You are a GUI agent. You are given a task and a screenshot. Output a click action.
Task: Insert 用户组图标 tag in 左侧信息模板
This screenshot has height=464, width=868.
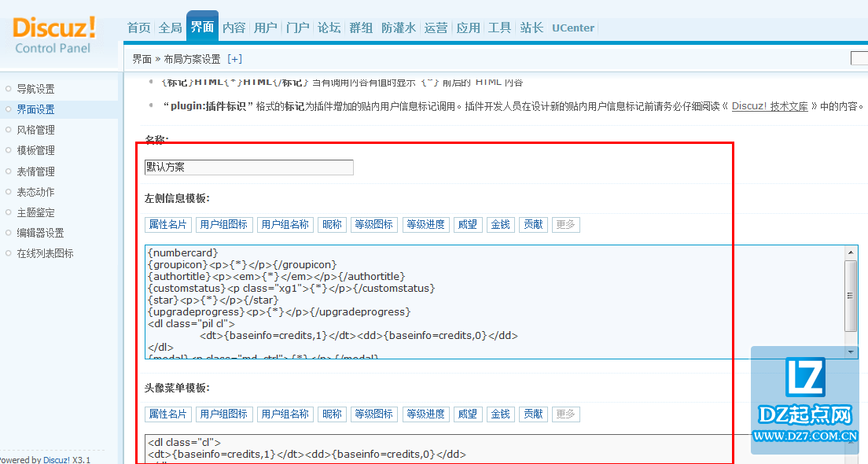[x=223, y=224]
